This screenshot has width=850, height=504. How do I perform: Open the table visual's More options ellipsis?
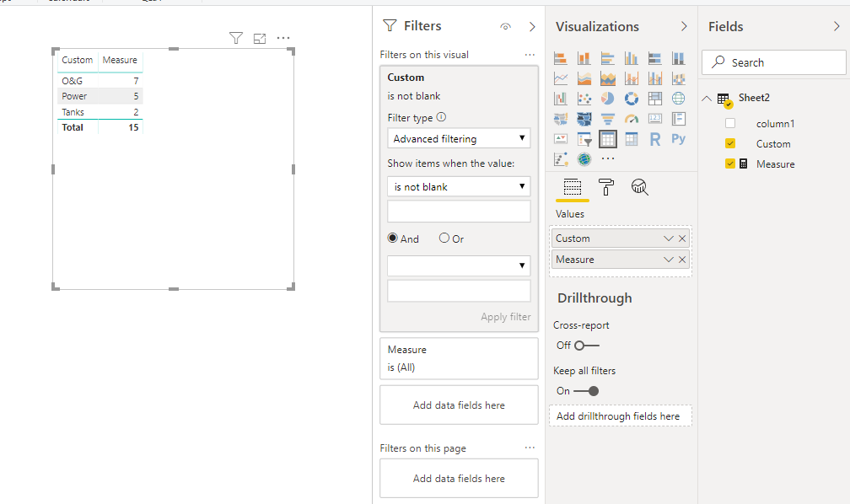pos(283,38)
